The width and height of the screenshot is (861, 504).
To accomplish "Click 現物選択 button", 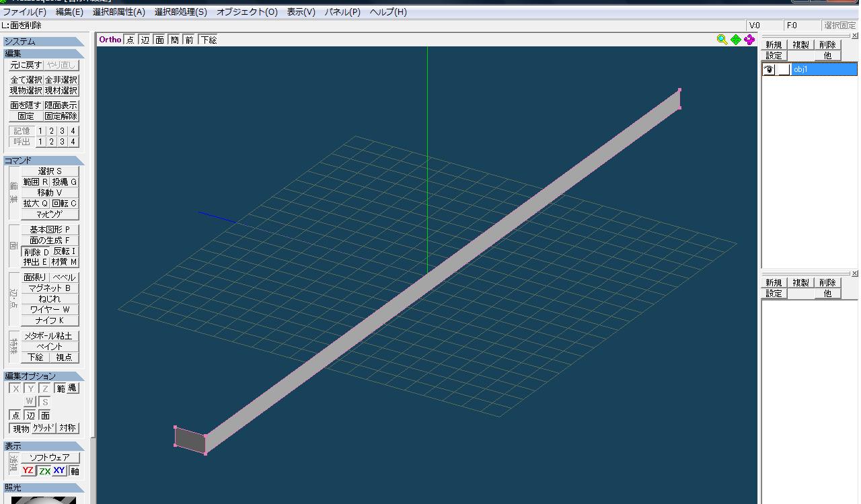I will [26, 91].
